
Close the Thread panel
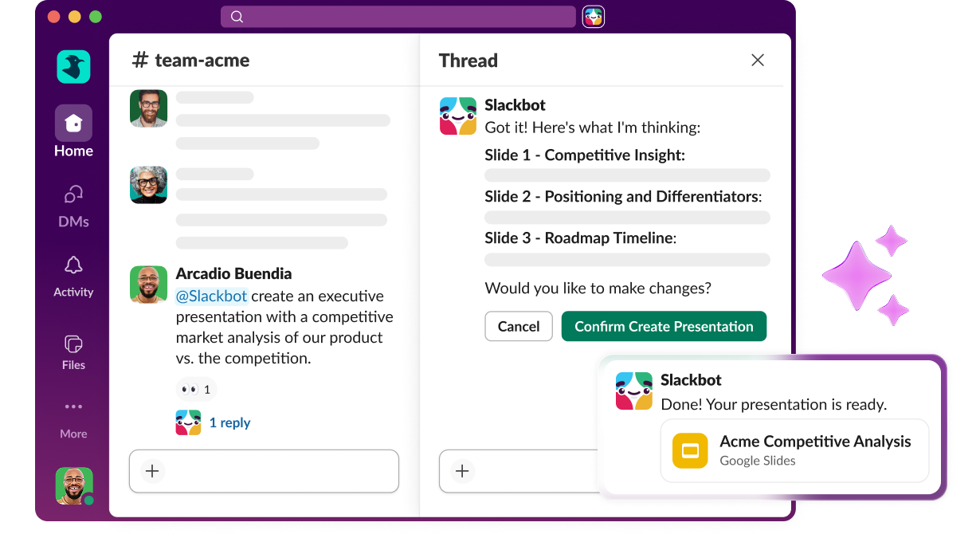[758, 60]
